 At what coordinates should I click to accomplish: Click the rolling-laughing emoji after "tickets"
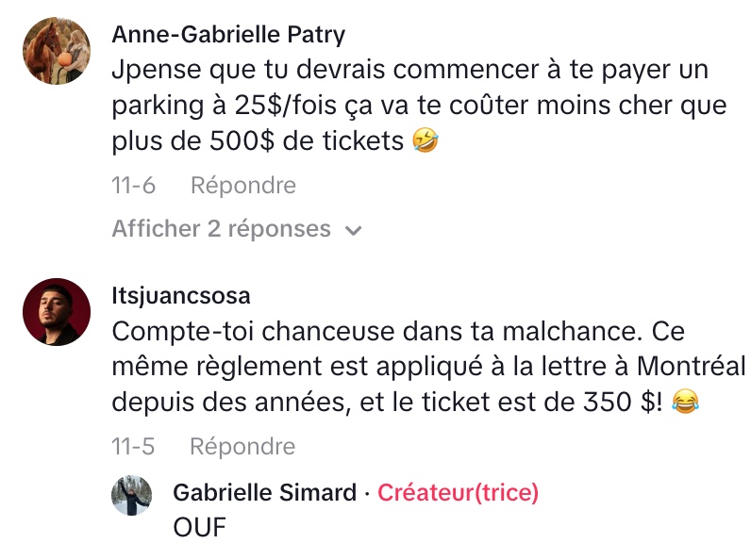[x=426, y=141]
